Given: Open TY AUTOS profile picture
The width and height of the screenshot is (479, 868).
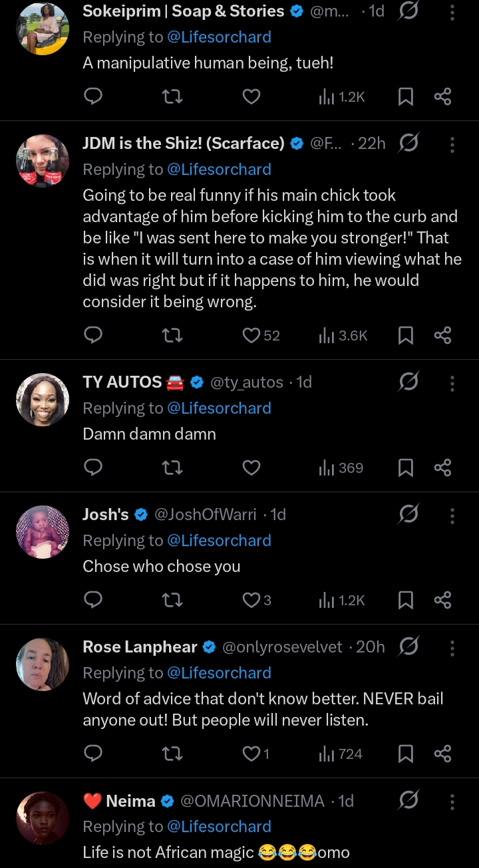Looking at the screenshot, I should [43, 400].
